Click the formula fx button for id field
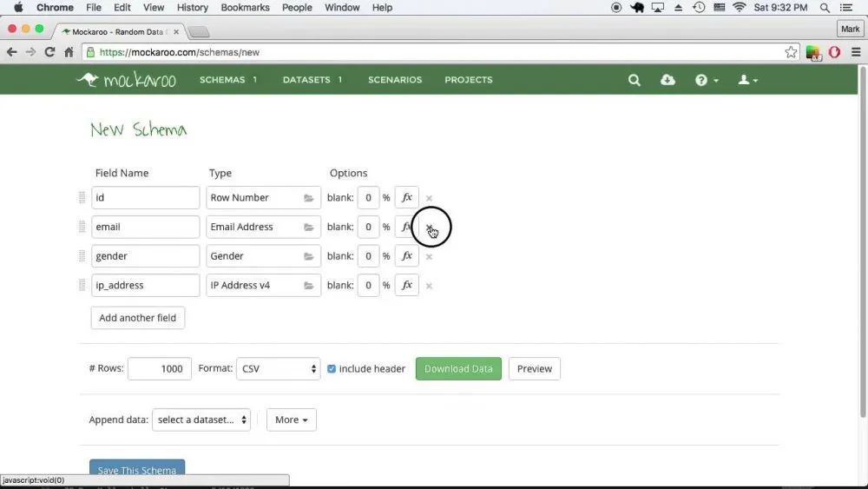Screen dimensions: 868x489 (406, 198)
